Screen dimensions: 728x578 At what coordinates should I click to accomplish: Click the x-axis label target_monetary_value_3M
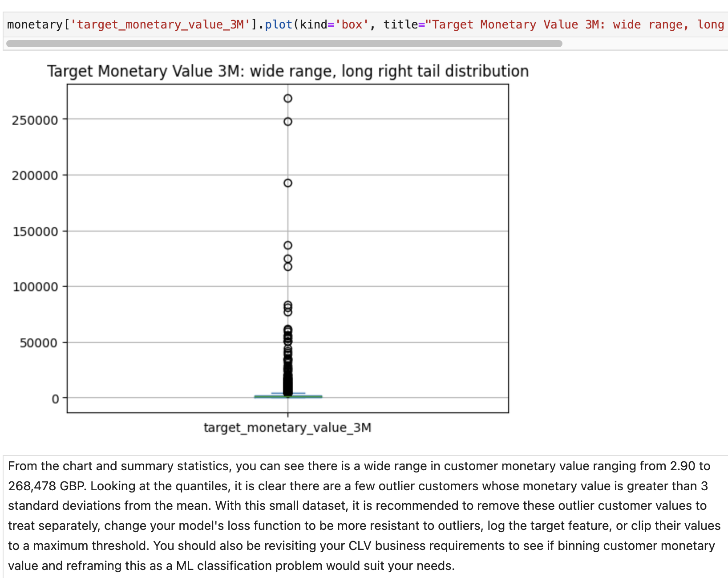[x=287, y=427]
